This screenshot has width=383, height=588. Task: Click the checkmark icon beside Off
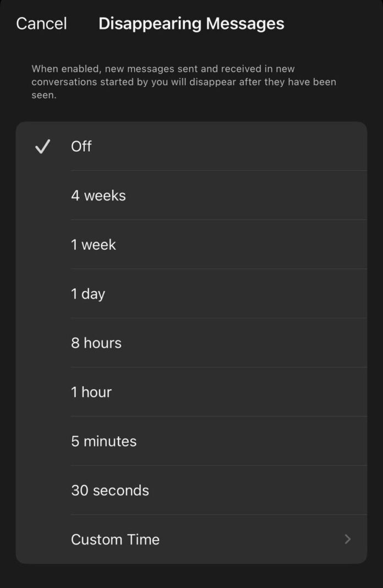[x=42, y=146]
